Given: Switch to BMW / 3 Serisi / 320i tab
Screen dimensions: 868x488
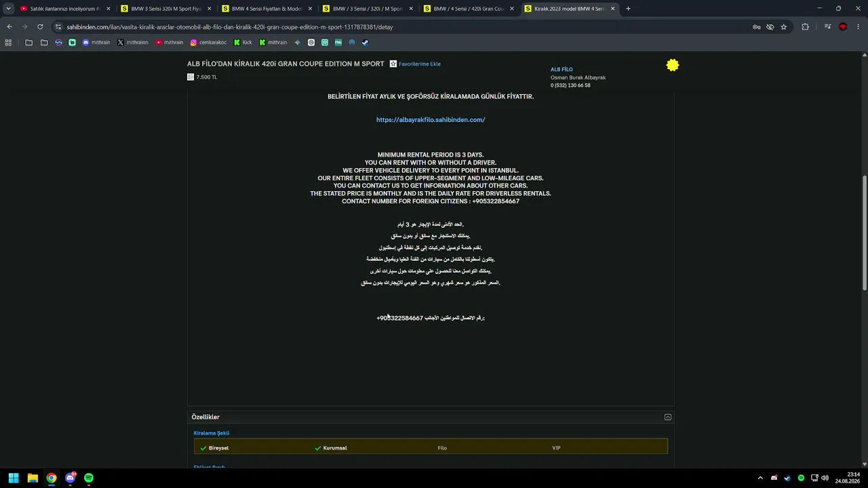Looking at the screenshot, I should point(367,9).
